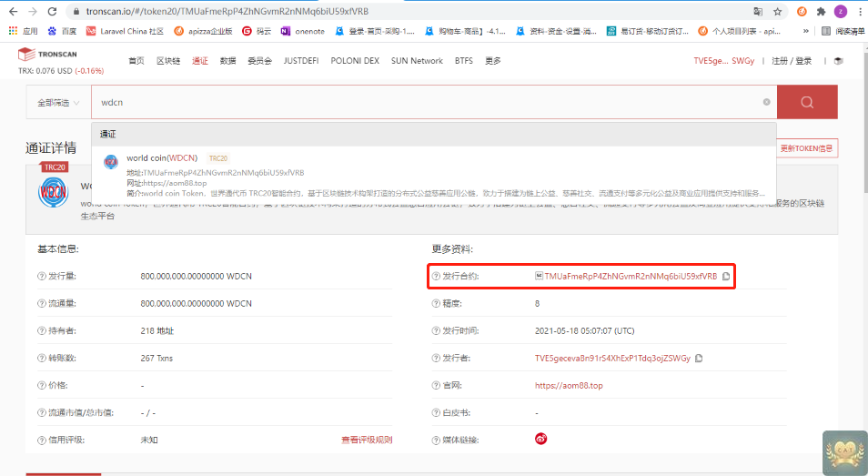Click the browser forward arrow
Viewport: 868px width, 476px height.
tap(33, 11)
